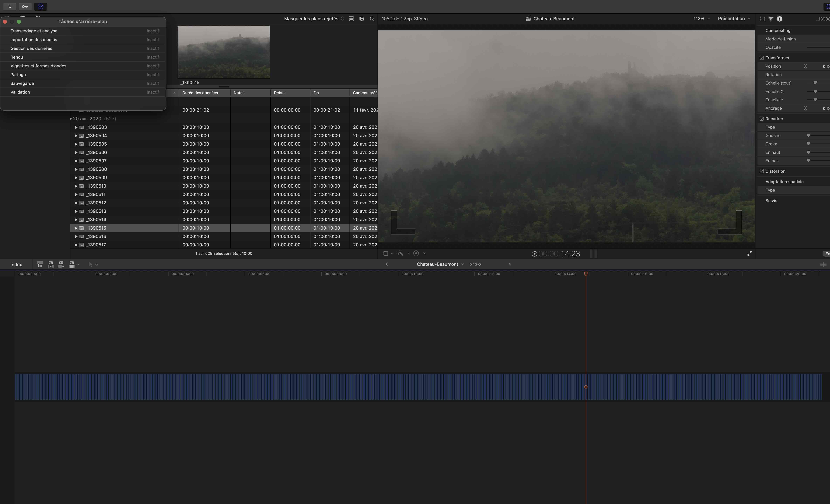Toggle the filmstrip view icon in browser
830x504 pixels.
coord(362,19)
